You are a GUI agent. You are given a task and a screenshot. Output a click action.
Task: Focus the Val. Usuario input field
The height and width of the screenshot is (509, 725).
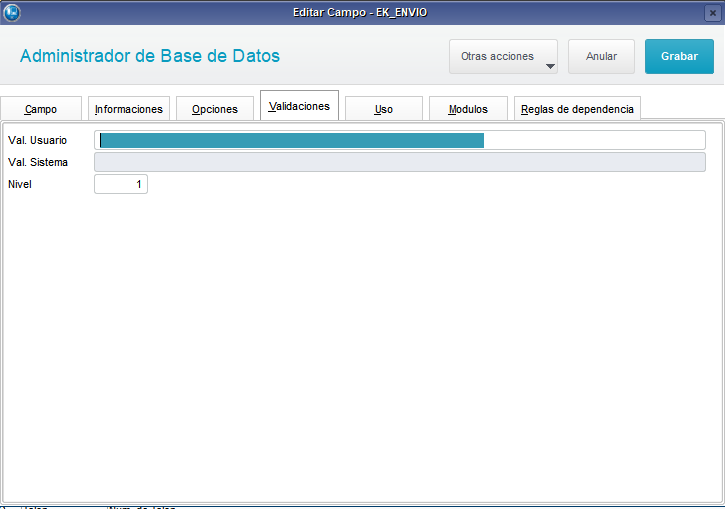click(x=400, y=140)
